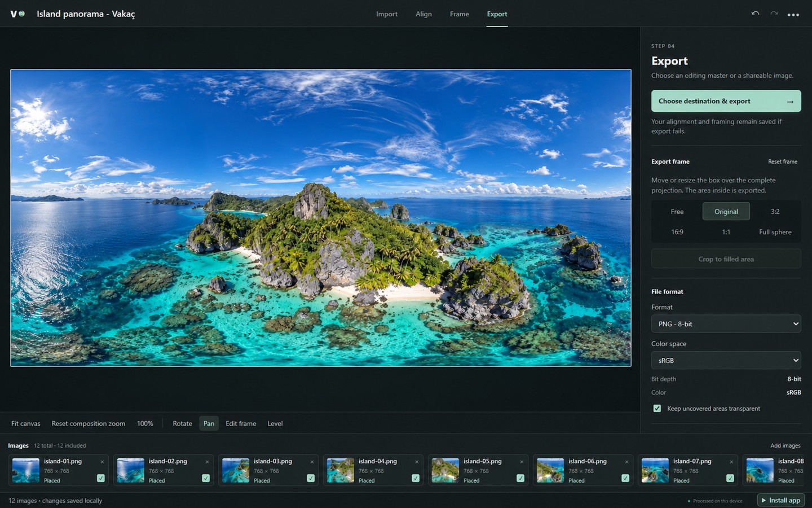The width and height of the screenshot is (812, 508).
Task: Remove island-02.png with its x icon
Action: pyautogui.click(x=207, y=462)
